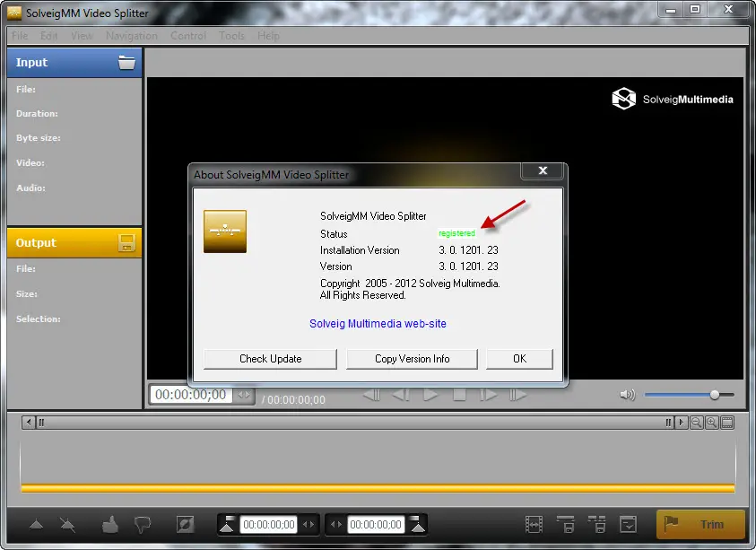Open the Navigation menu
756x550 pixels.
coord(132,36)
